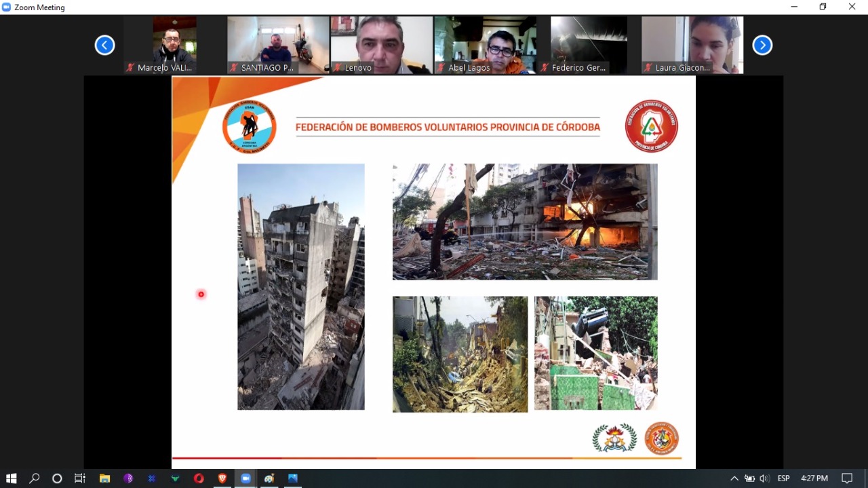Screen dimensions: 868x488
Task: Click the landslide rubble photo
Action: click(x=460, y=354)
